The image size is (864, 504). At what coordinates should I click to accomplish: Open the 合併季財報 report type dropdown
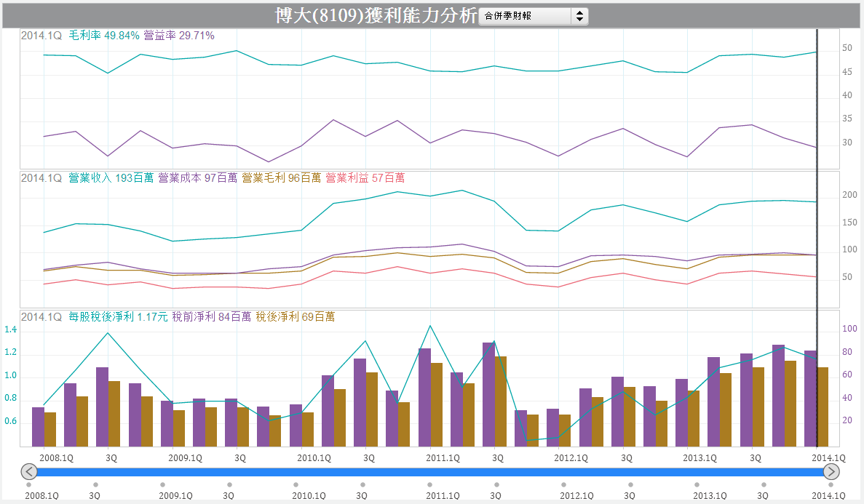coord(534,16)
